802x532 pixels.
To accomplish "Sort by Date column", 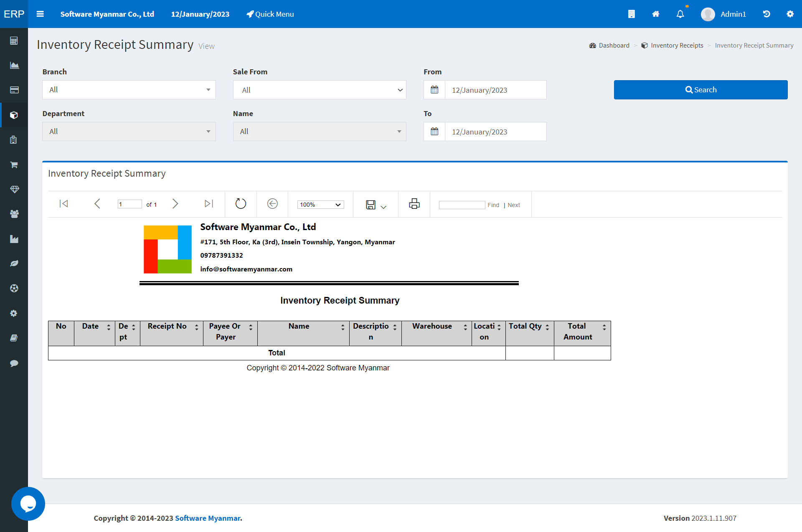I will pyautogui.click(x=109, y=327).
